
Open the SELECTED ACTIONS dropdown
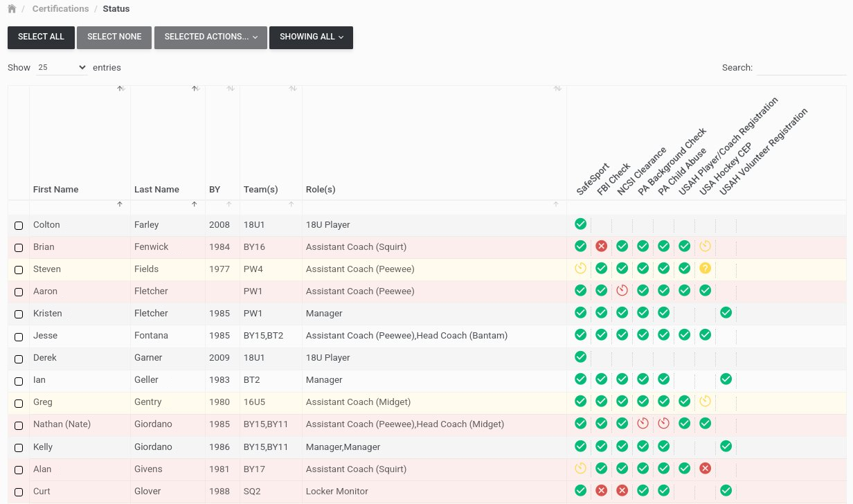210,37
